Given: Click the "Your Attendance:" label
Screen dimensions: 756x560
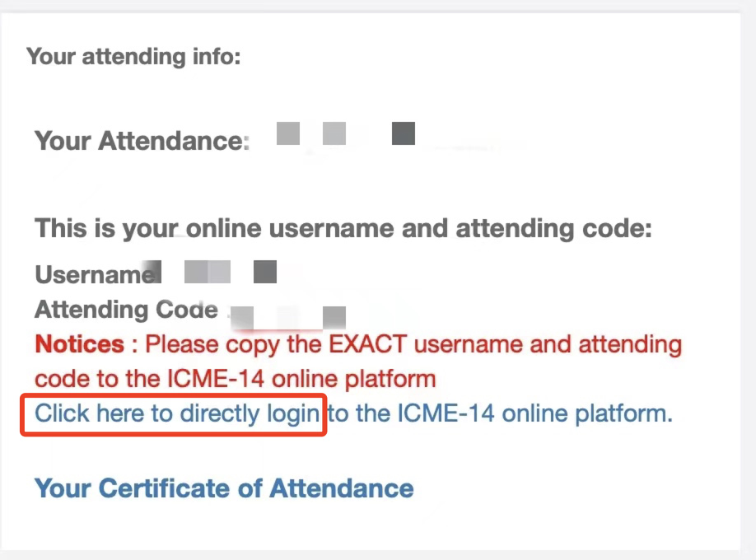Looking at the screenshot, I should [141, 141].
